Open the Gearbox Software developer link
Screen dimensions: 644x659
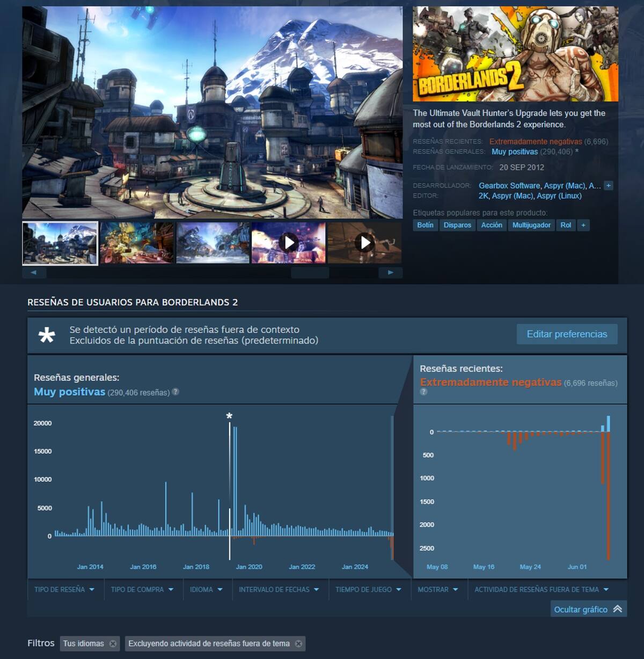click(509, 186)
